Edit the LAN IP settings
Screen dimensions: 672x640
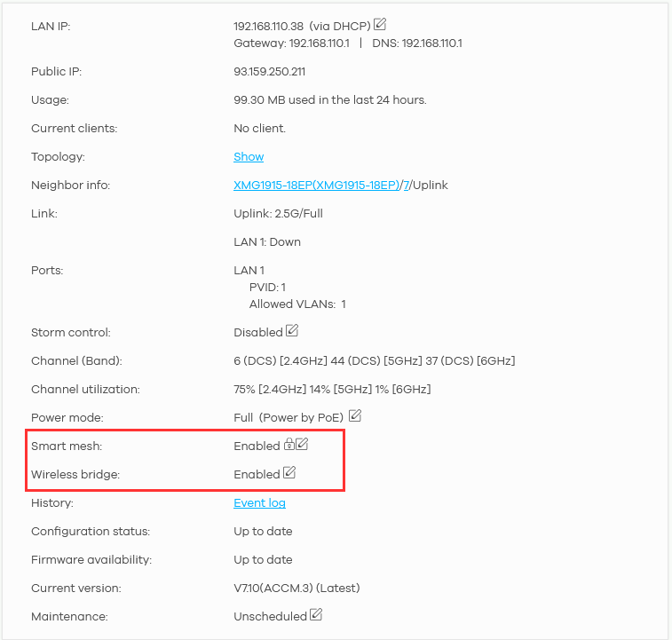click(x=380, y=25)
